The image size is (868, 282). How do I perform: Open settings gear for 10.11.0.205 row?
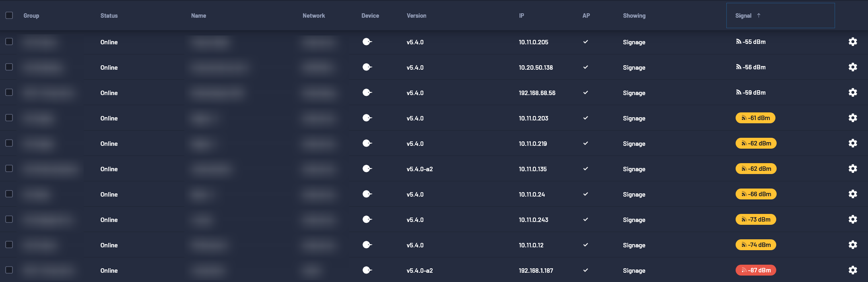pyautogui.click(x=852, y=42)
